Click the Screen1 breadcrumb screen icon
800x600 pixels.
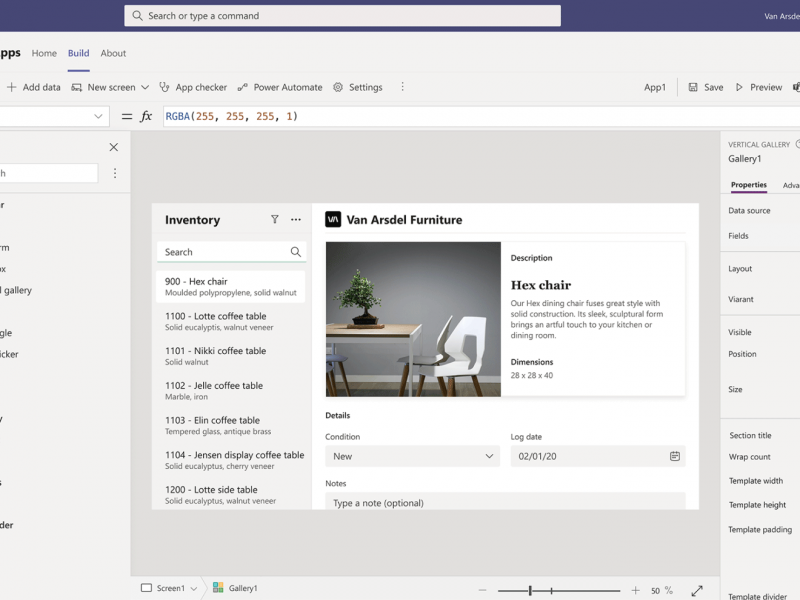146,588
